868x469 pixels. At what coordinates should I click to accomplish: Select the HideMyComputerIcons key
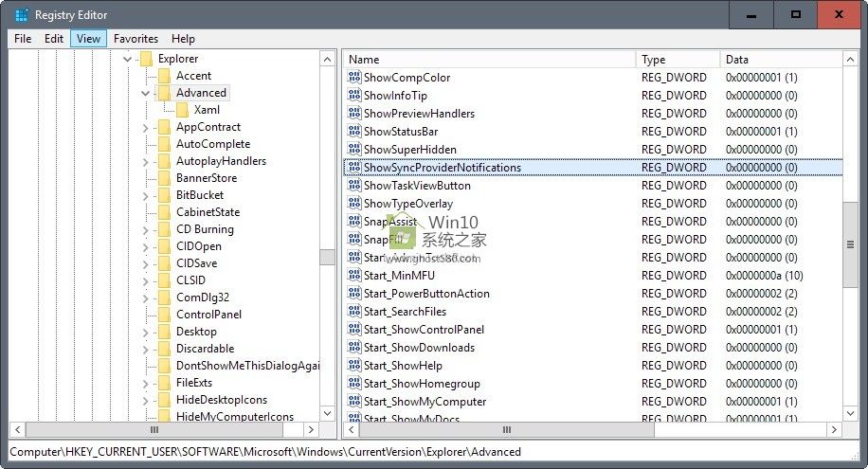235,416
